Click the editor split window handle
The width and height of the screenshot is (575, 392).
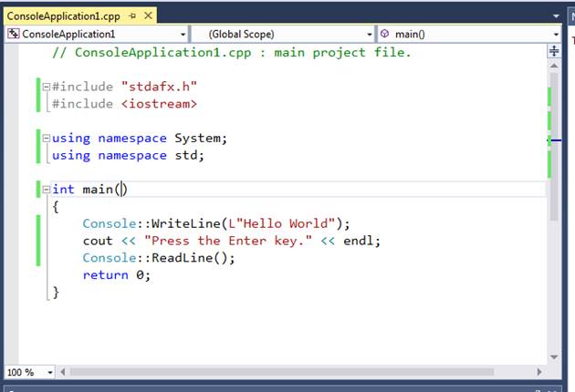tap(554, 50)
